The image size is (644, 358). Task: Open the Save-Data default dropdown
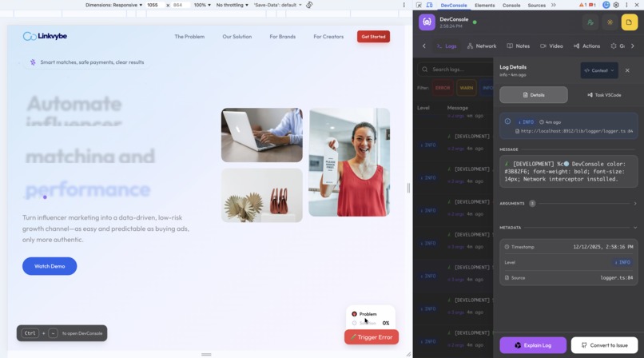[277, 5]
